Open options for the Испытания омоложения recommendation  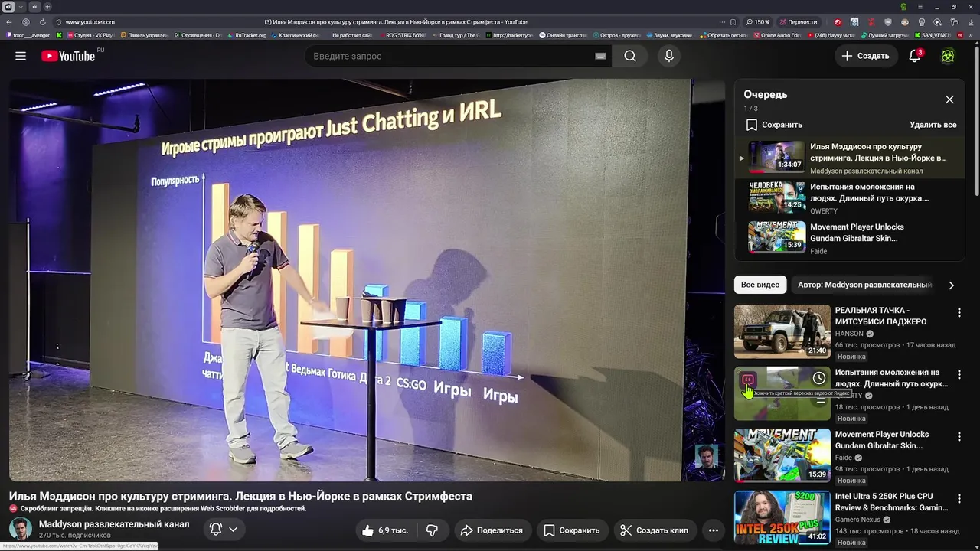(959, 374)
